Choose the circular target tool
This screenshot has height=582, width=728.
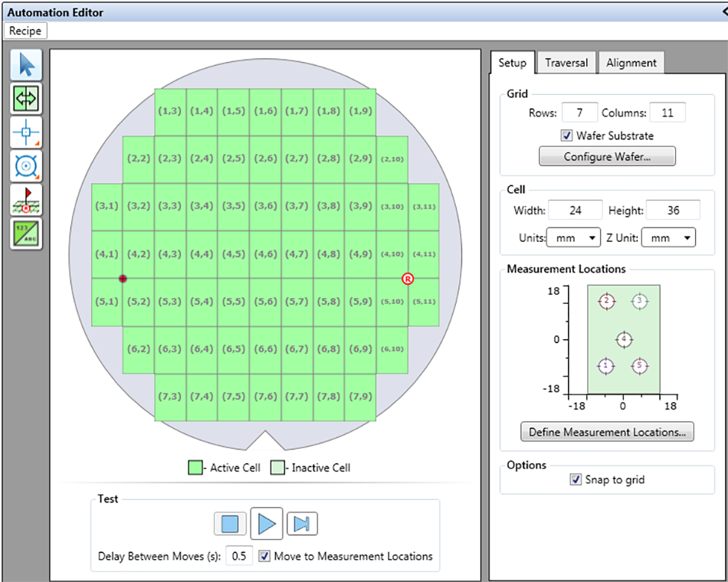pyautogui.click(x=26, y=165)
